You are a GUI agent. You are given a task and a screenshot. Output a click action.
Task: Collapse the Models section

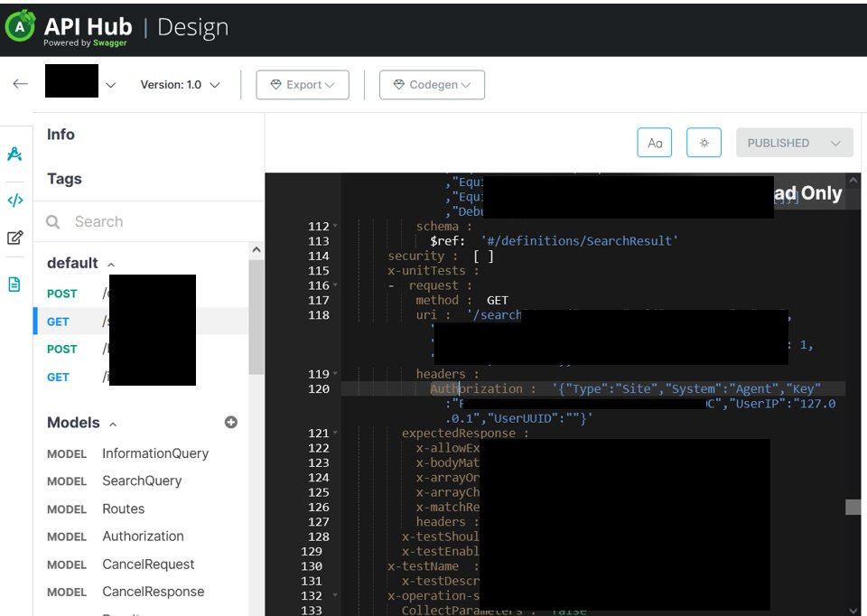pyautogui.click(x=110, y=422)
